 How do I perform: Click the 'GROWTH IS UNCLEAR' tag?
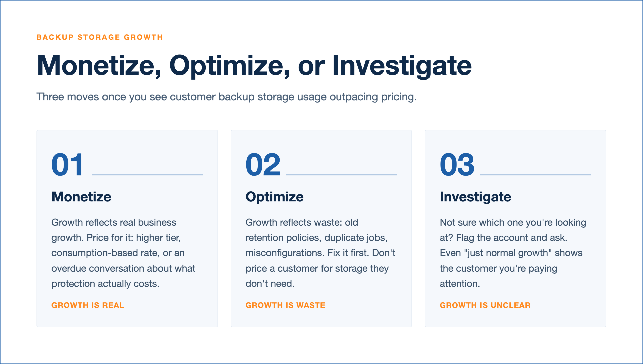tap(485, 305)
